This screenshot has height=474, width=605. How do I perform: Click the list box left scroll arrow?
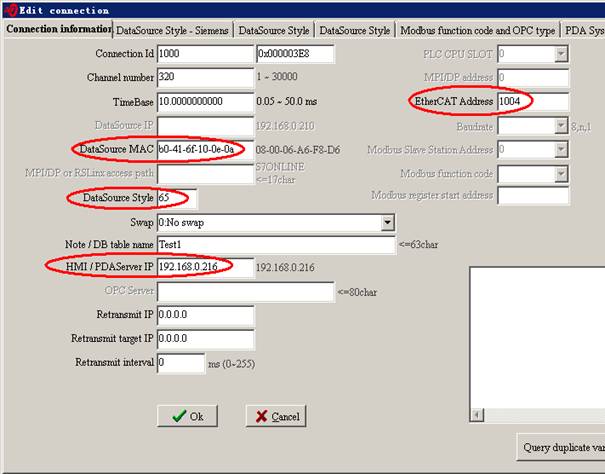tap(477, 415)
